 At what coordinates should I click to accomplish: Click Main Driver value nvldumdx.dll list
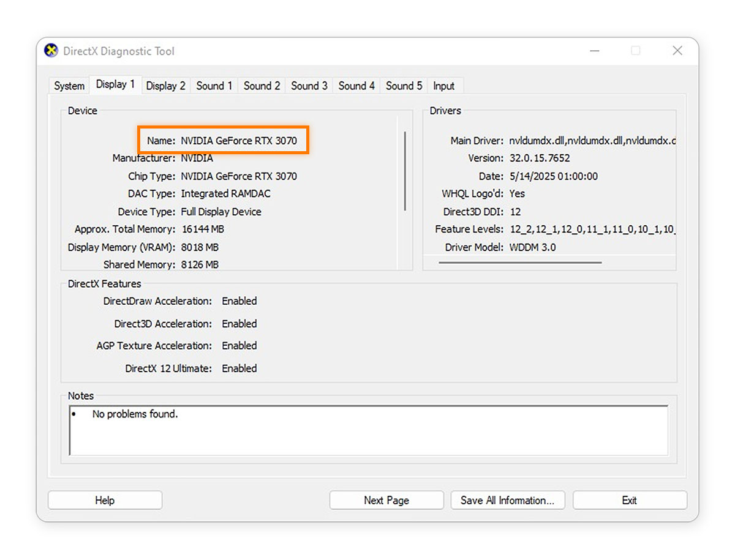pos(592,141)
